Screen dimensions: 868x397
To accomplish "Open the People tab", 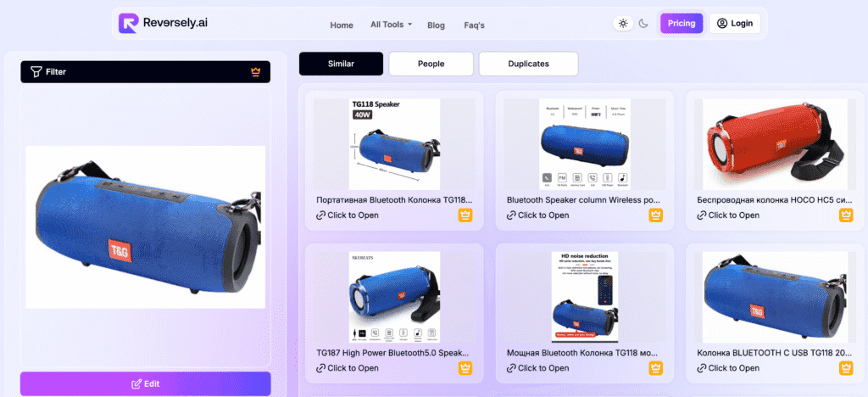I will coord(431,64).
